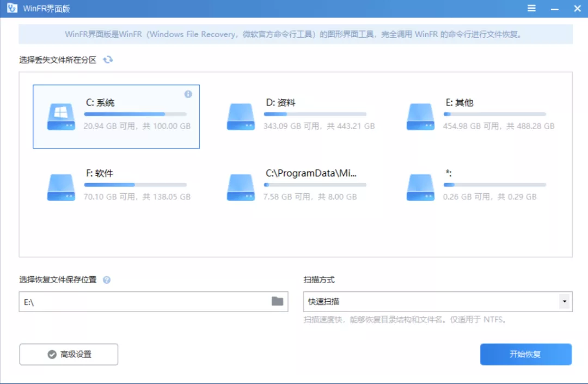Refresh the partition list
This screenshot has width=588, height=384.
(108, 59)
